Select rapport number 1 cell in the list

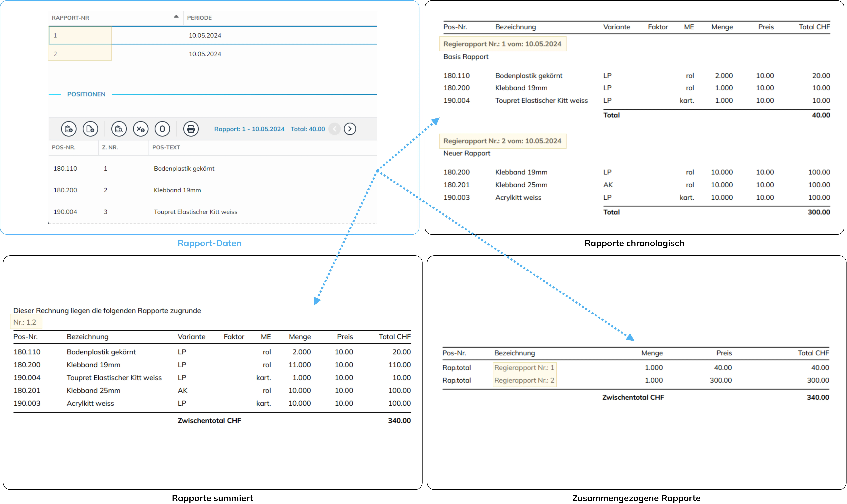tap(80, 35)
